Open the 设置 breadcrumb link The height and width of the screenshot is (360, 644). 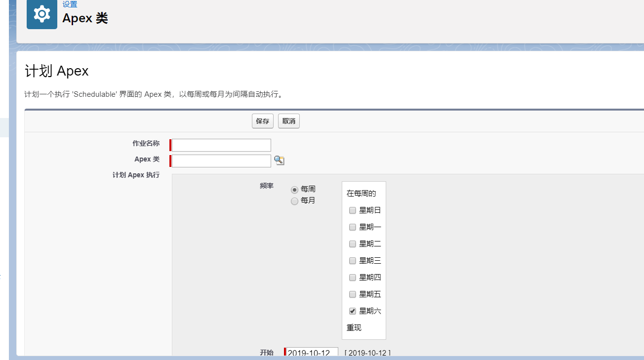click(70, 4)
